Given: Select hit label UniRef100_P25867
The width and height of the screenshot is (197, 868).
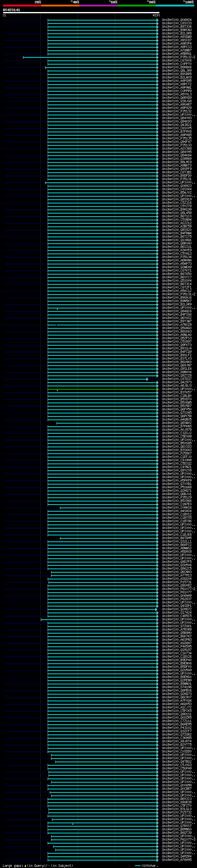Looking at the screenshot, I should [x=177, y=454].
